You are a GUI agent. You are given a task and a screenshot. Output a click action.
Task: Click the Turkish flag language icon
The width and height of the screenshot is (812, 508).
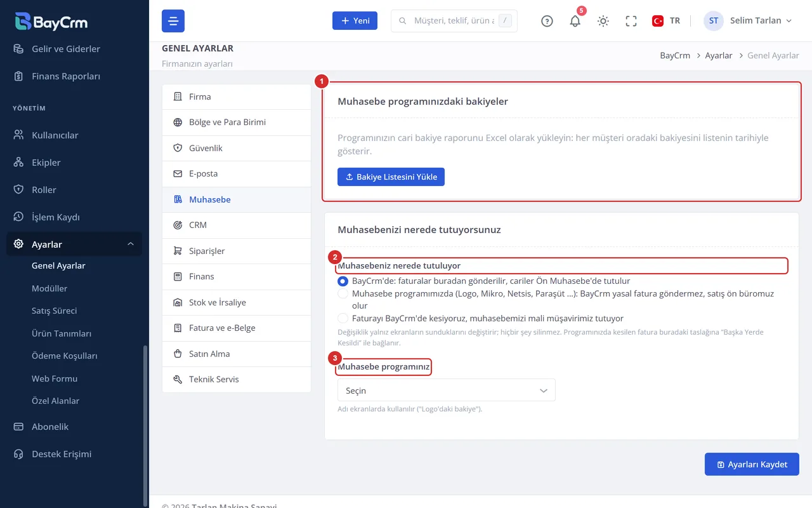(x=658, y=21)
